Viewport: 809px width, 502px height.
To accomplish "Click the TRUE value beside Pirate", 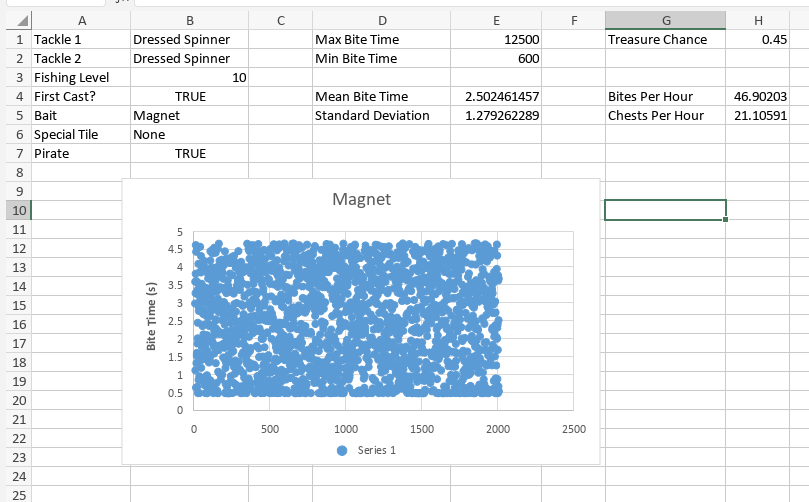I will point(190,154).
